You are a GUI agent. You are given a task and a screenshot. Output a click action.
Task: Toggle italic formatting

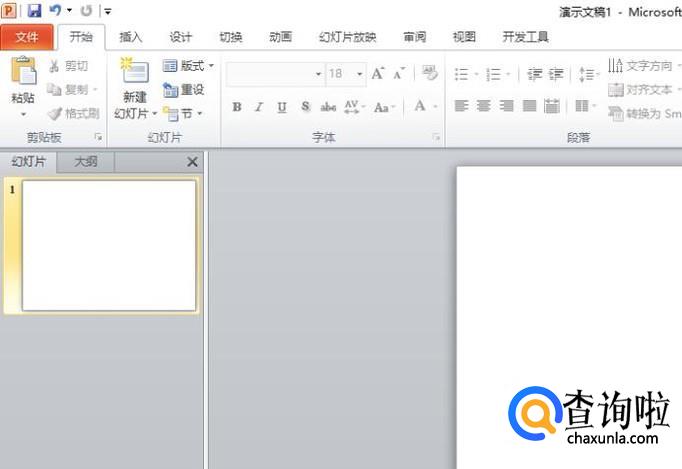click(x=259, y=107)
